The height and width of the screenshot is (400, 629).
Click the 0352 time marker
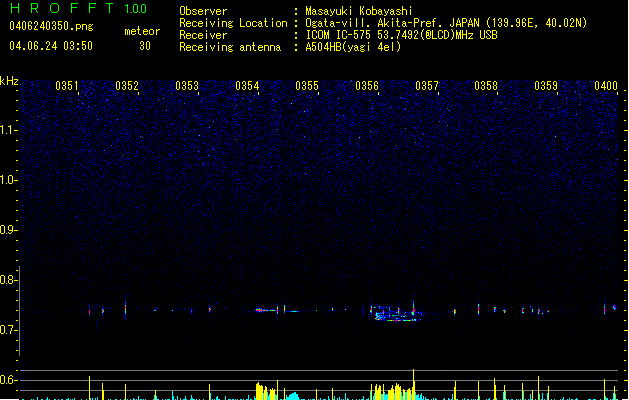127,86
